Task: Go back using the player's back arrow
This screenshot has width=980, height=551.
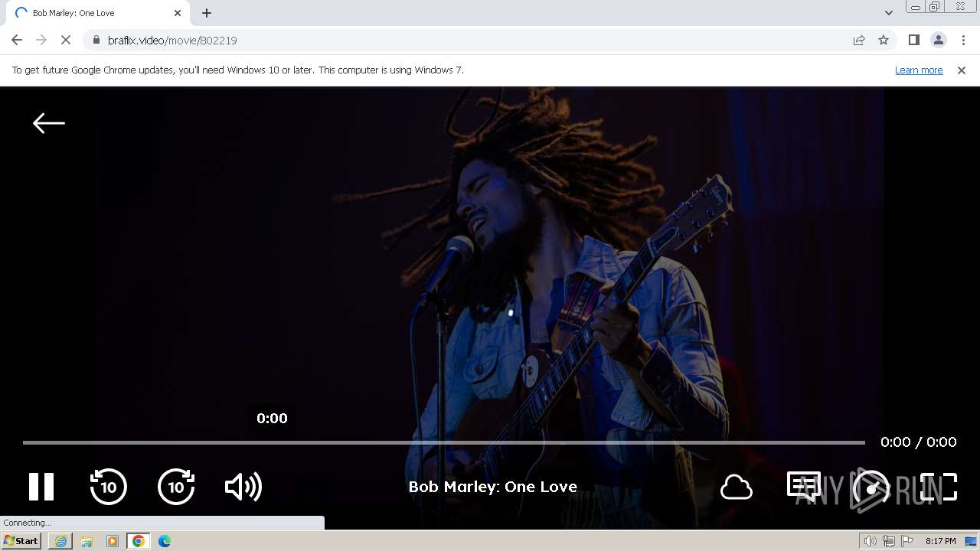Action: pos(49,122)
